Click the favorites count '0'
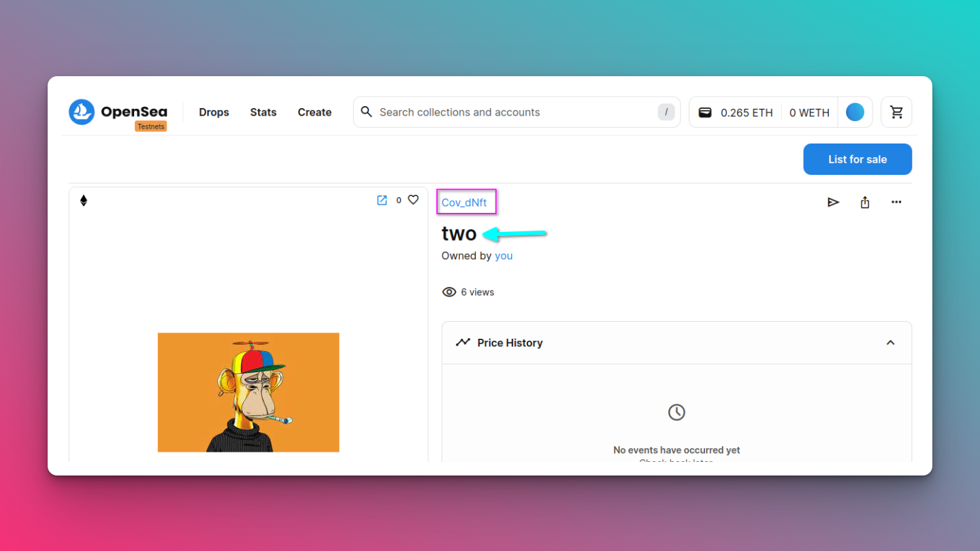This screenshot has width=980, height=551. [x=399, y=201]
